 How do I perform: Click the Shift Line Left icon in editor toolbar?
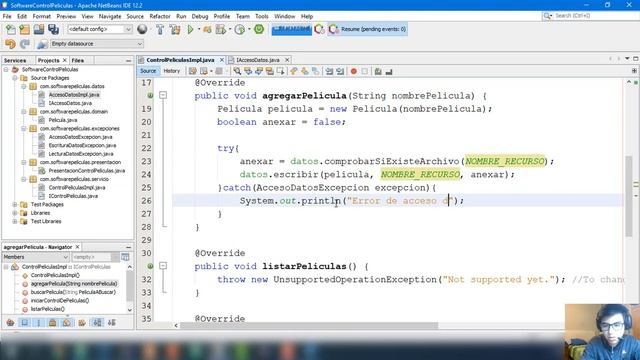329,71
